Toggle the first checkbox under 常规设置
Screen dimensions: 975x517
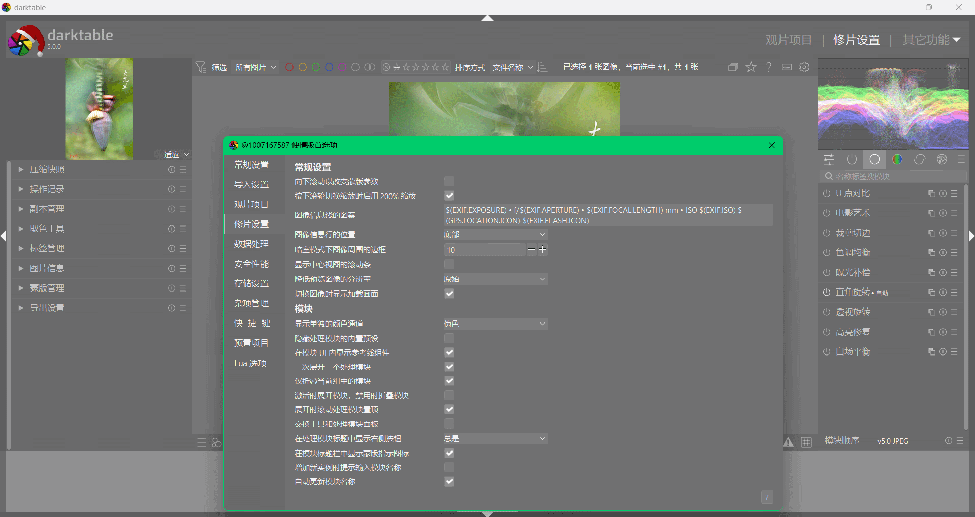tap(449, 181)
